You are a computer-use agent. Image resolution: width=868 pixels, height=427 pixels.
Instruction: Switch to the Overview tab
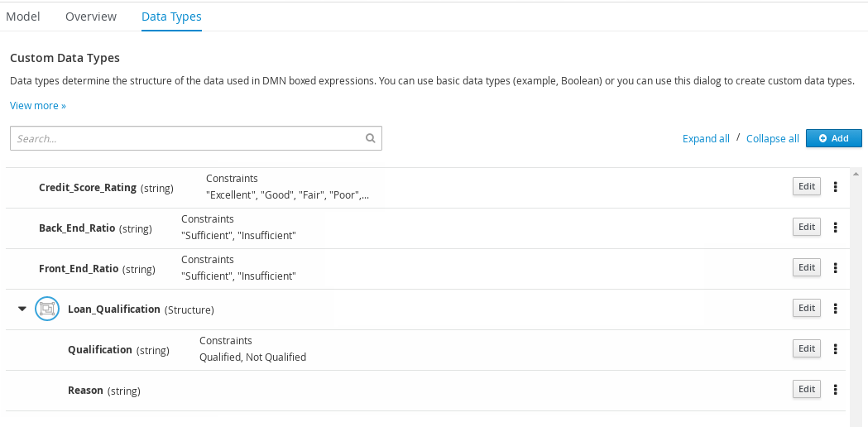pos(91,17)
